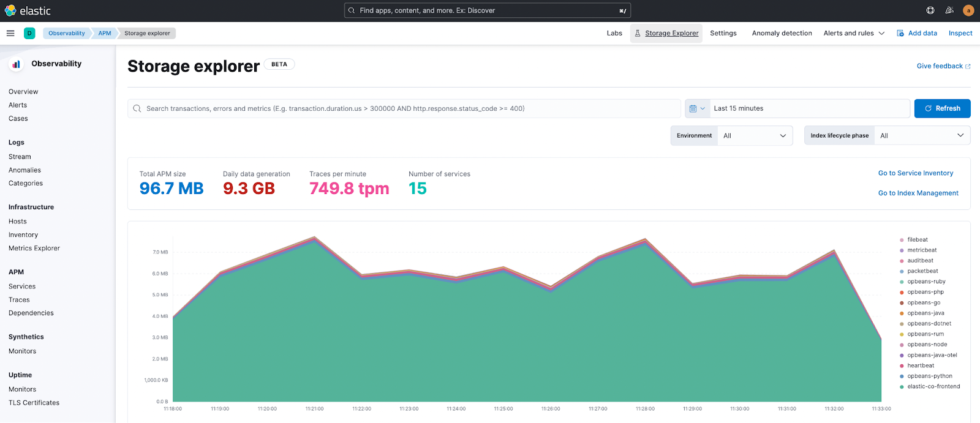Click the transactions search query field

point(404,108)
